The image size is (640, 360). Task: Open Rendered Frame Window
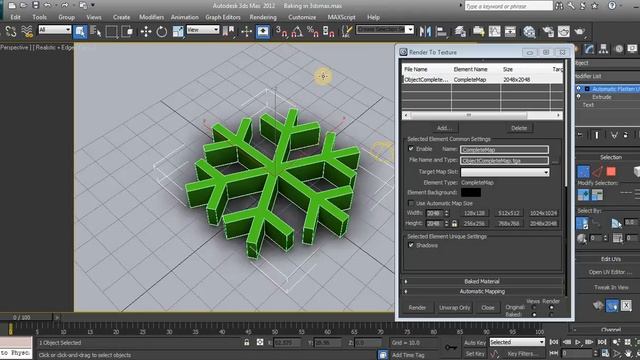[x=564, y=31]
